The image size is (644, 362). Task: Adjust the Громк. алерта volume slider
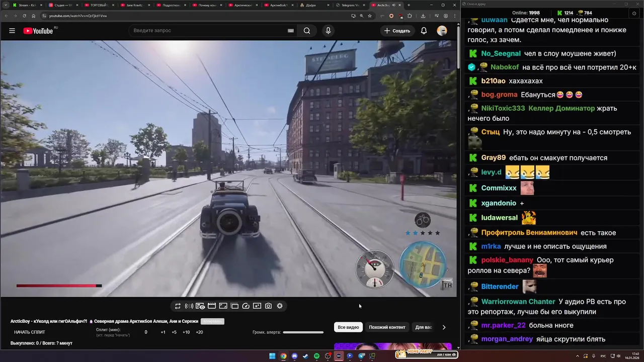tap(303, 332)
